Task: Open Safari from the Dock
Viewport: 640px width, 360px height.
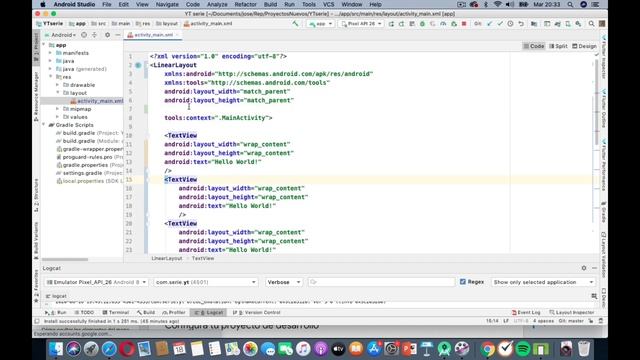Action: (109, 349)
